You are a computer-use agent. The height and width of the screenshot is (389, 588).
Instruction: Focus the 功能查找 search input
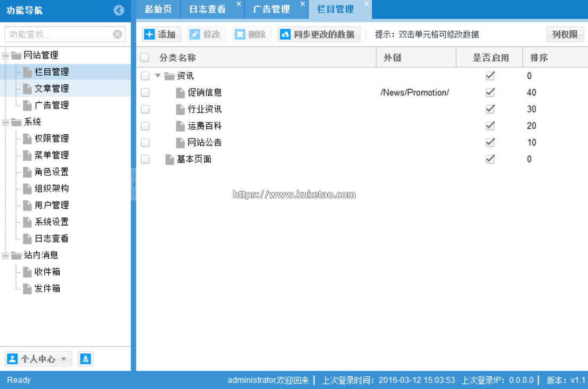(58, 35)
